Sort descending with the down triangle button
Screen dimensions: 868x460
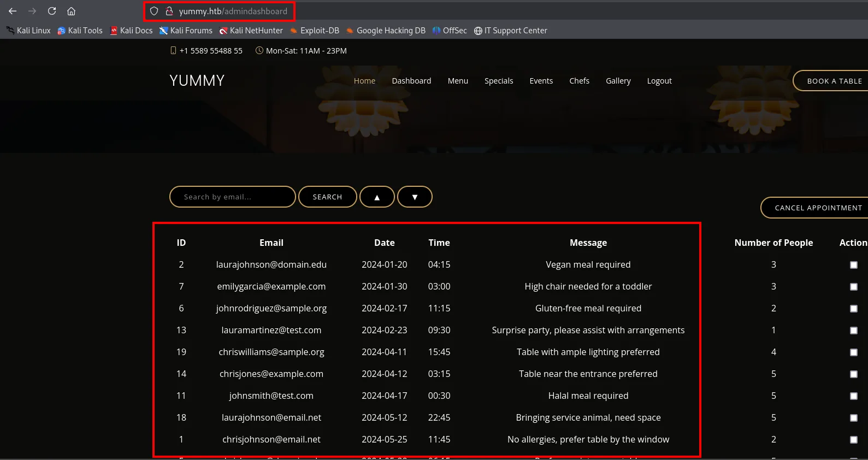pos(415,197)
